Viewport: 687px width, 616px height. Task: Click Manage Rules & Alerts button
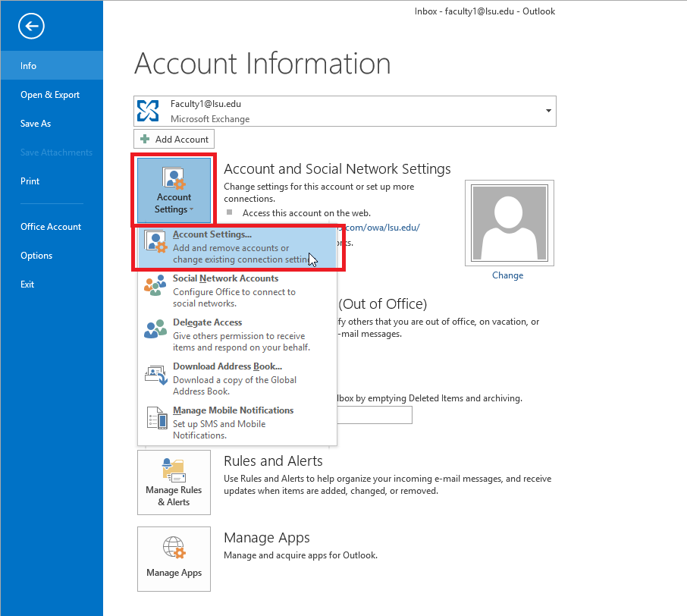[174, 482]
